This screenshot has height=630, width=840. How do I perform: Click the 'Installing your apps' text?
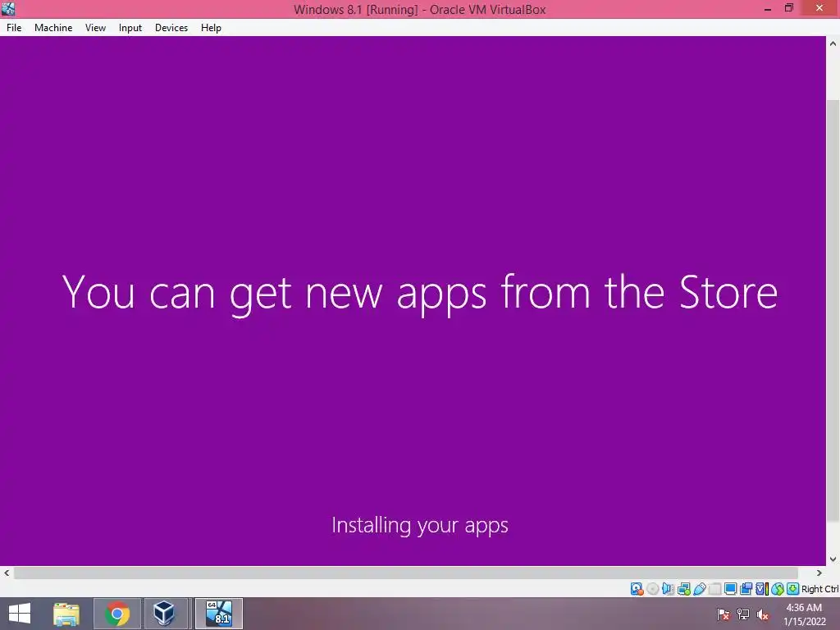[x=420, y=526]
